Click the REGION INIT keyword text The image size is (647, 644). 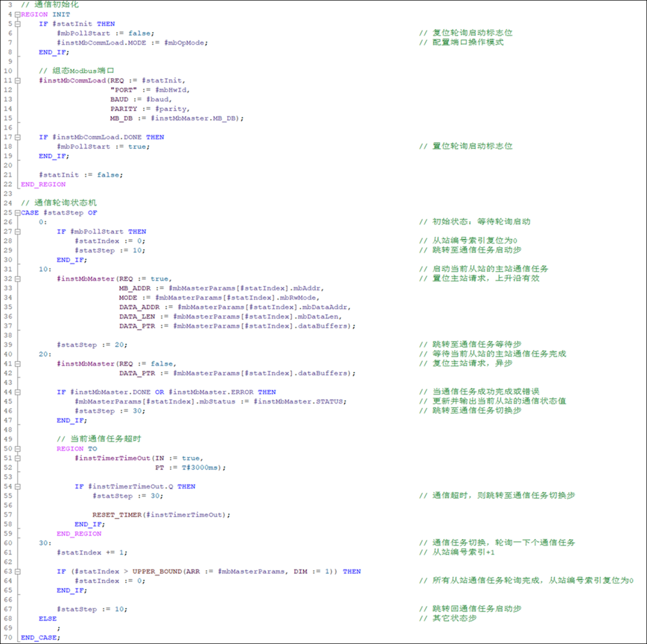point(46,14)
